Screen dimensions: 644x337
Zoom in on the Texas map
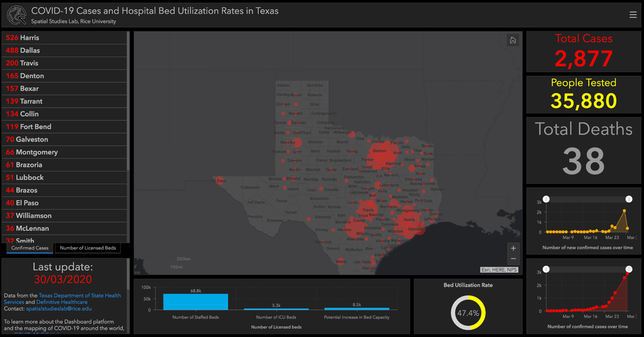pos(513,248)
